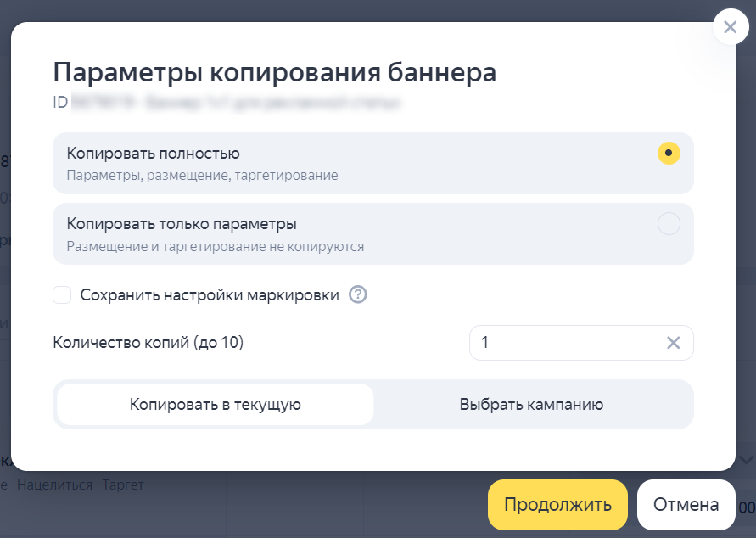Click the 'Параметры, размещение, таргетирование' description
756x538 pixels.
(202, 176)
